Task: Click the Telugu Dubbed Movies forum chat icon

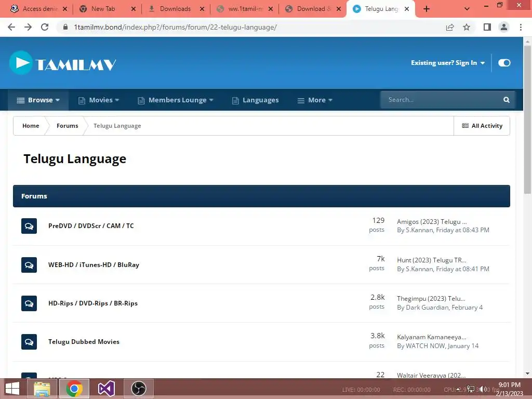Action: point(29,342)
